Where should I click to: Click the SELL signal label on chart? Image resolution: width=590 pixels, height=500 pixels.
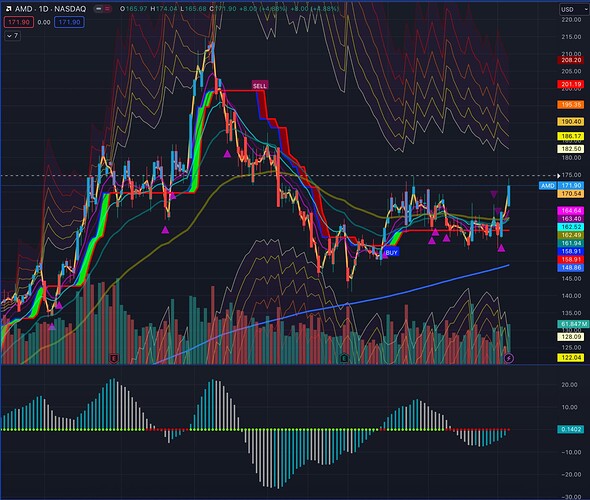click(x=260, y=86)
